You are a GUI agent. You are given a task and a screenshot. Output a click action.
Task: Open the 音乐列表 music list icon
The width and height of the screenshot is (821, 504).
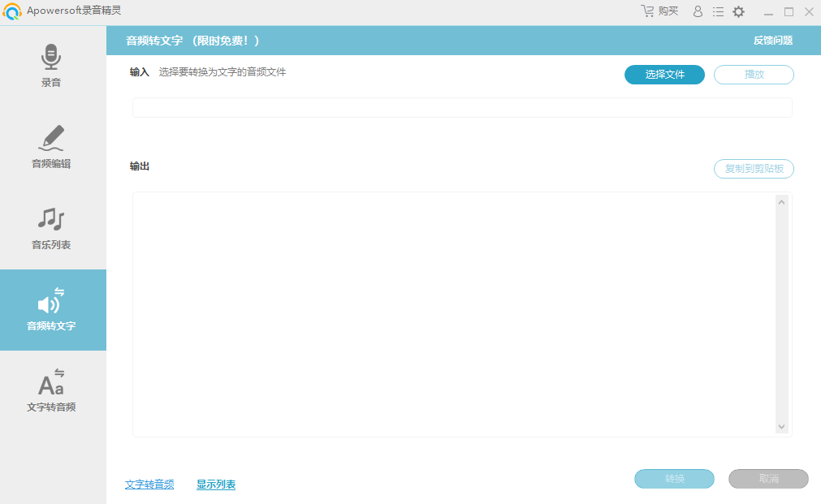pyautogui.click(x=51, y=219)
